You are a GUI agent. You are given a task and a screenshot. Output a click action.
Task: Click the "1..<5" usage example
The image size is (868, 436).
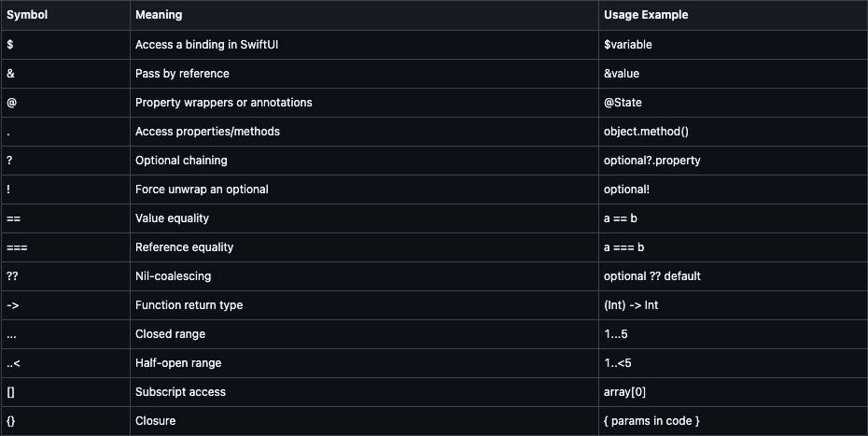[x=617, y=363]
